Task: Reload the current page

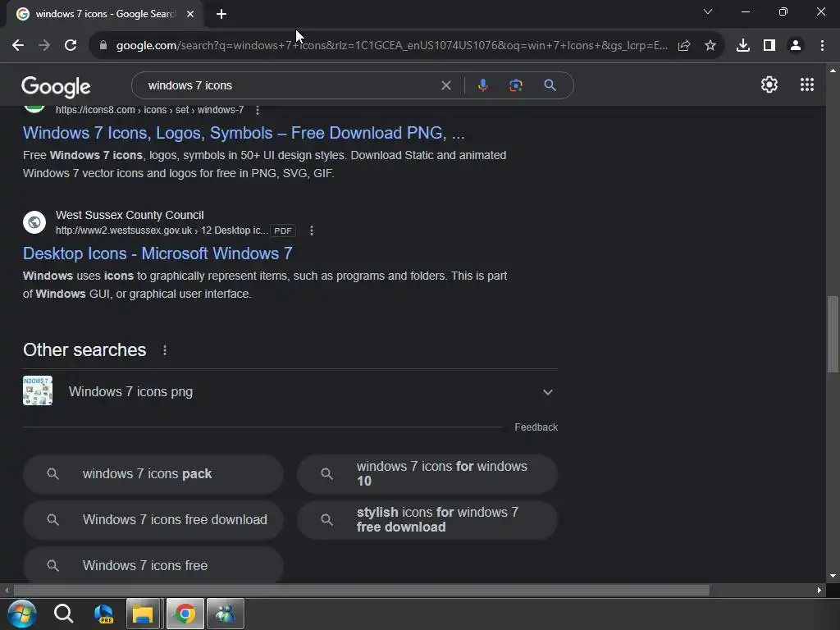Action: [x=71, y=46]
